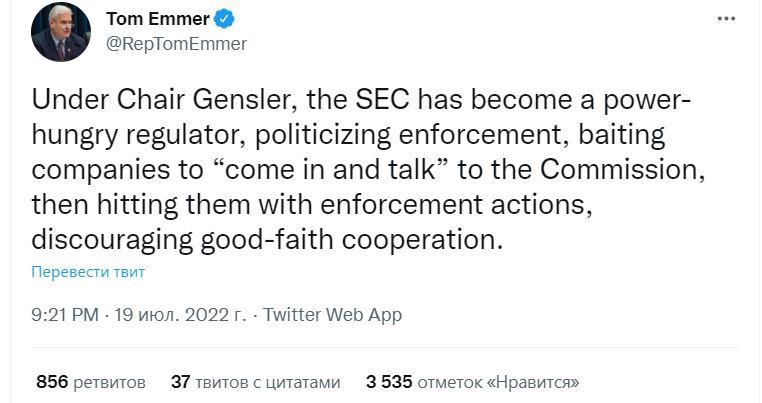Open the Twitter Web App source link
Screen dimensions: 762x403
332,315
